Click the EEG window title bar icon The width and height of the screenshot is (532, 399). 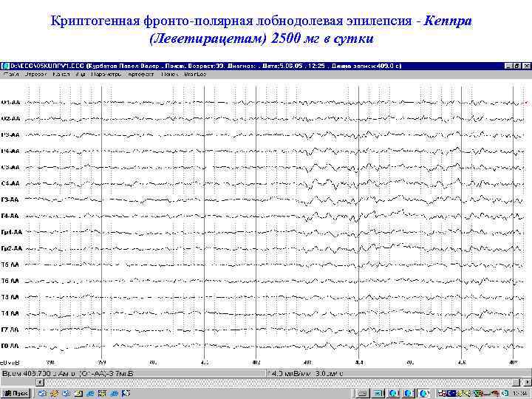pos(4,66)
